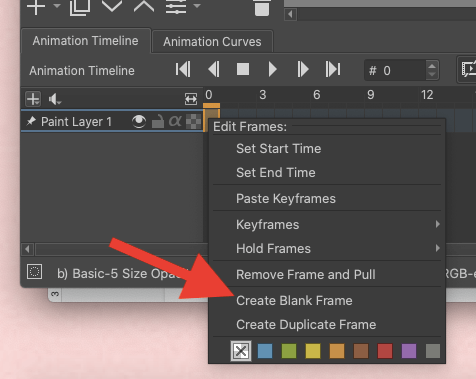
Task: Open the Keyframes submenu
Action: tap(327, 225)
